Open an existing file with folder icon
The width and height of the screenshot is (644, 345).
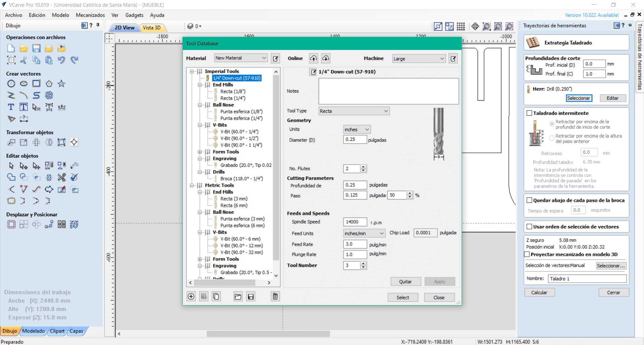tap(23, 48)
